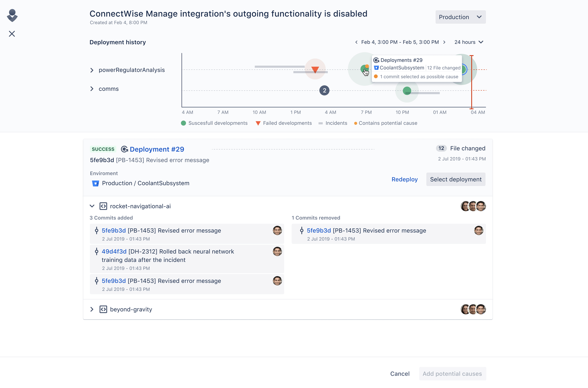The height and width of the screenshot is (388, 588).
Task: Click the Redeploy link
Action: (x=404, y=179)
